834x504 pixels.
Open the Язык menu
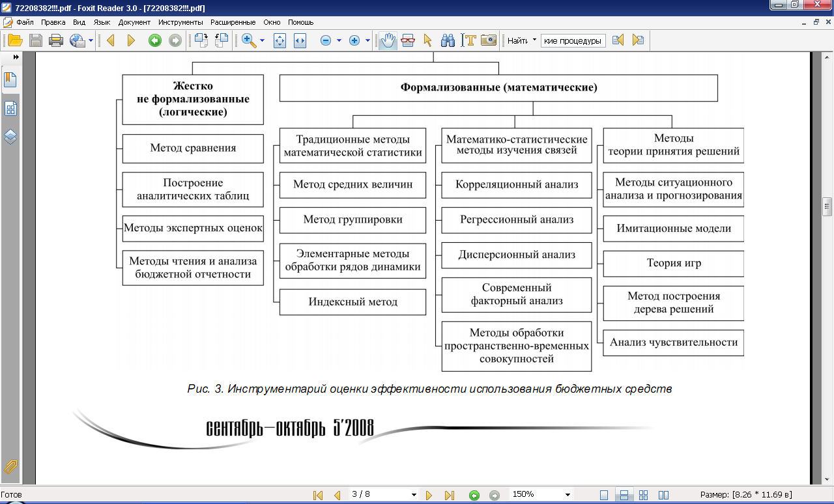tap(102, 21)
